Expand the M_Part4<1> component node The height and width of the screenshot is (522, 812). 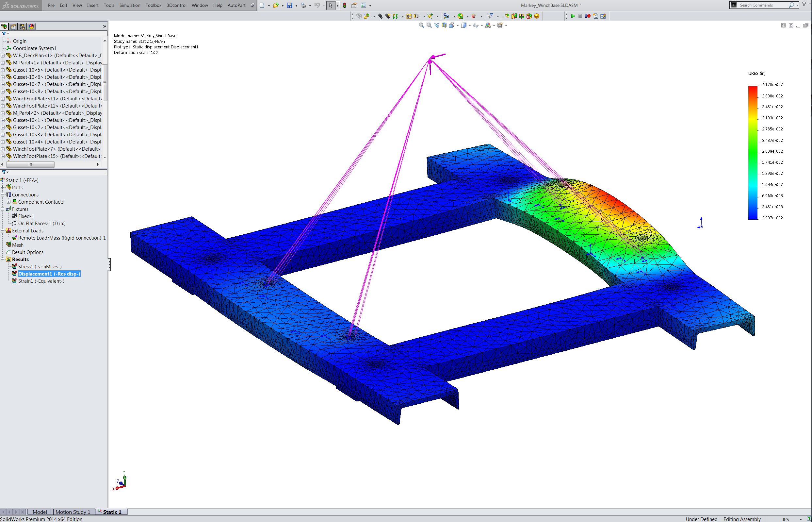[3, 63]
